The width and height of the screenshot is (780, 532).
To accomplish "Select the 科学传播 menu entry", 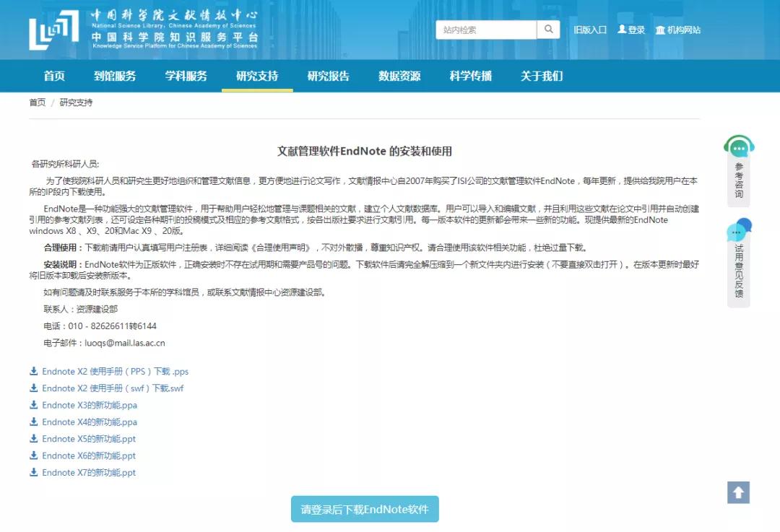I will tap(472, 76).
